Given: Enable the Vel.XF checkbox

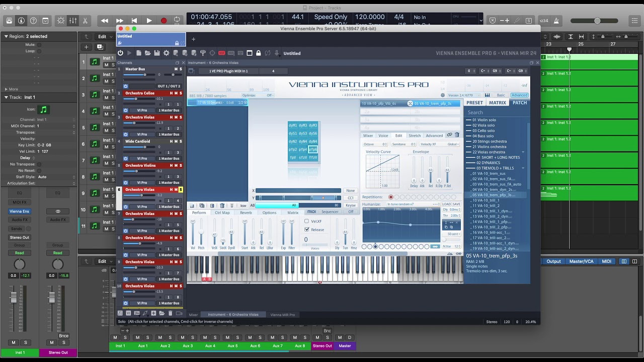Looking at the screenshot, I should pos(306,221).
